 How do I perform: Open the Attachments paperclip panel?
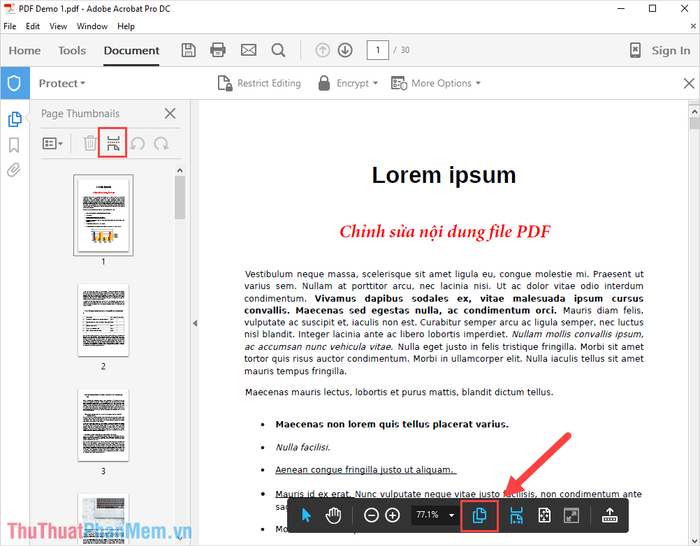[14, 170]
